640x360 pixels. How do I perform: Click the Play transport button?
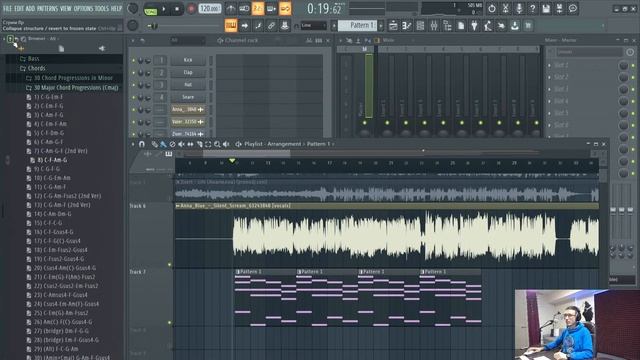[164, 9]
